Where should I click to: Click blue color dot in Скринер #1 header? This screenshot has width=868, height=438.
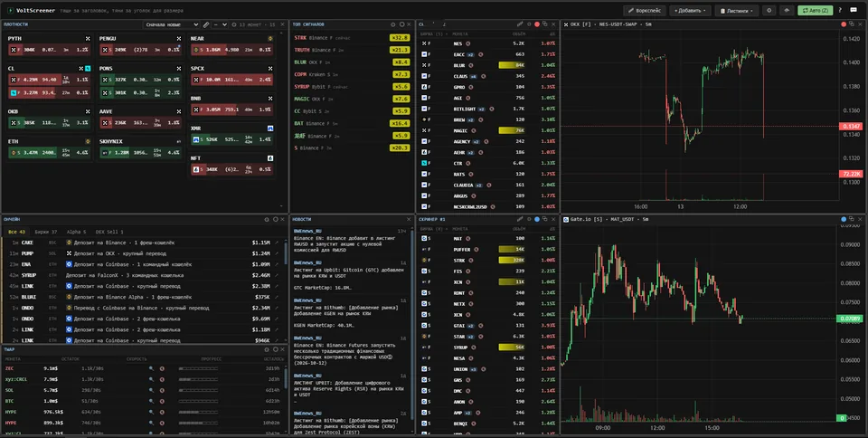point(537,220)
